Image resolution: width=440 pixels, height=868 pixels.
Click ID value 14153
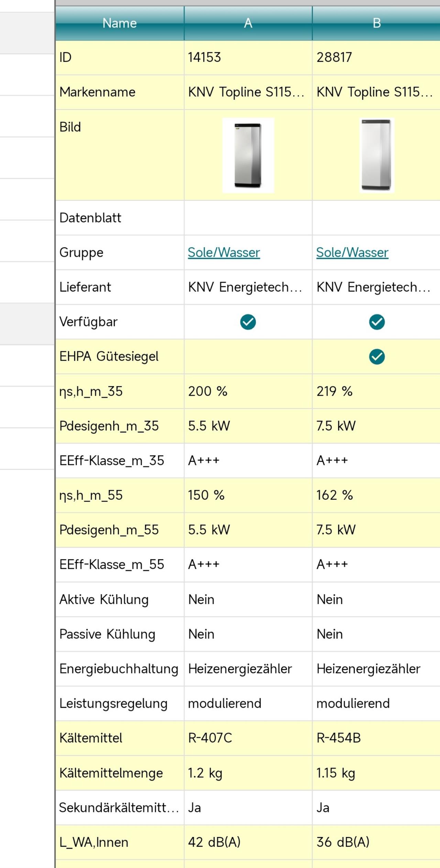pos(204,57)
